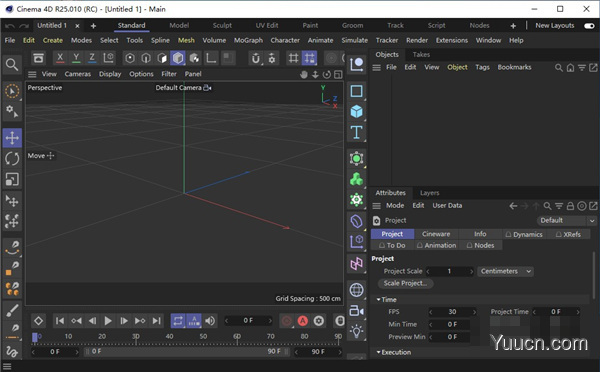Open Default layout dropdown in Attributes
Image resolution: width=600 pixels, height=372 pixels.
coord(566,220)
